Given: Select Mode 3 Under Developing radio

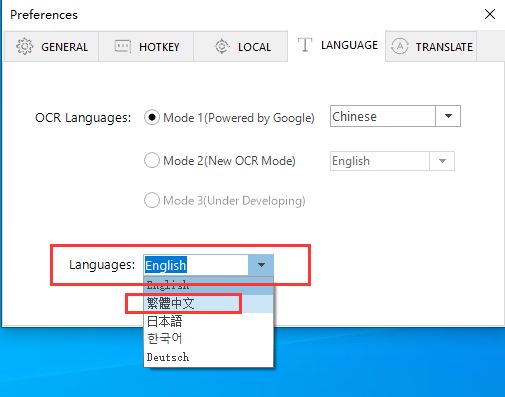Looking at the screenshot, I should pos(152,200).
